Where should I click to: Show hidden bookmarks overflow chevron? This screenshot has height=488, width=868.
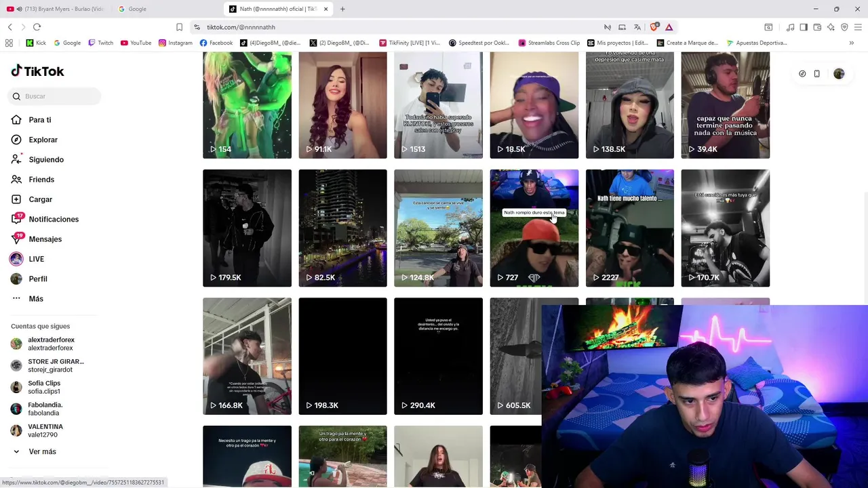tap(852, 43)
